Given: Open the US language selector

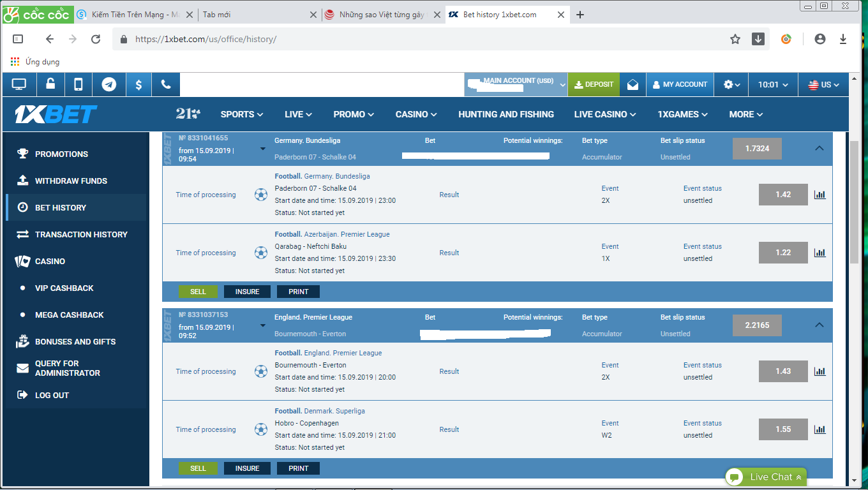Looking at the screenshot, I should point(824,84).
